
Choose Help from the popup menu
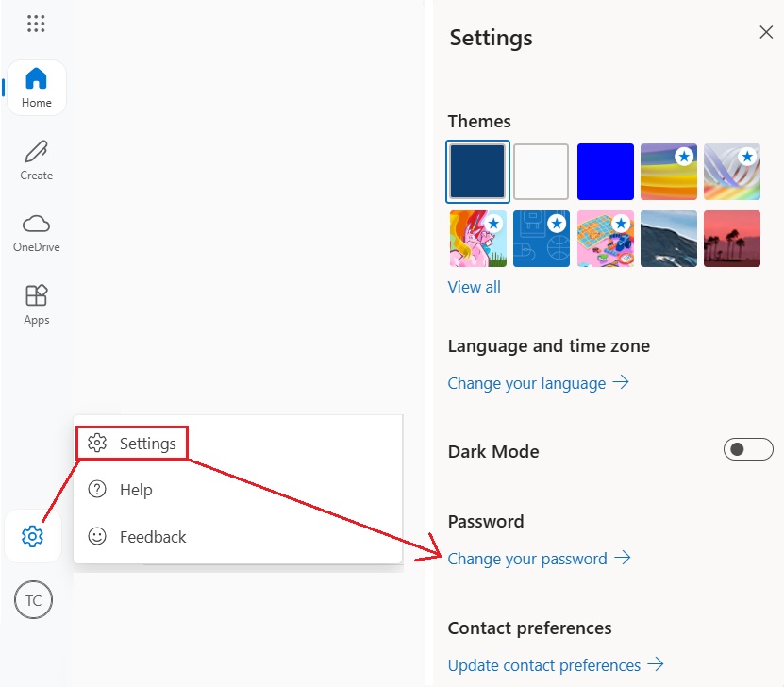pyautogui.click(x=135, y=490)
